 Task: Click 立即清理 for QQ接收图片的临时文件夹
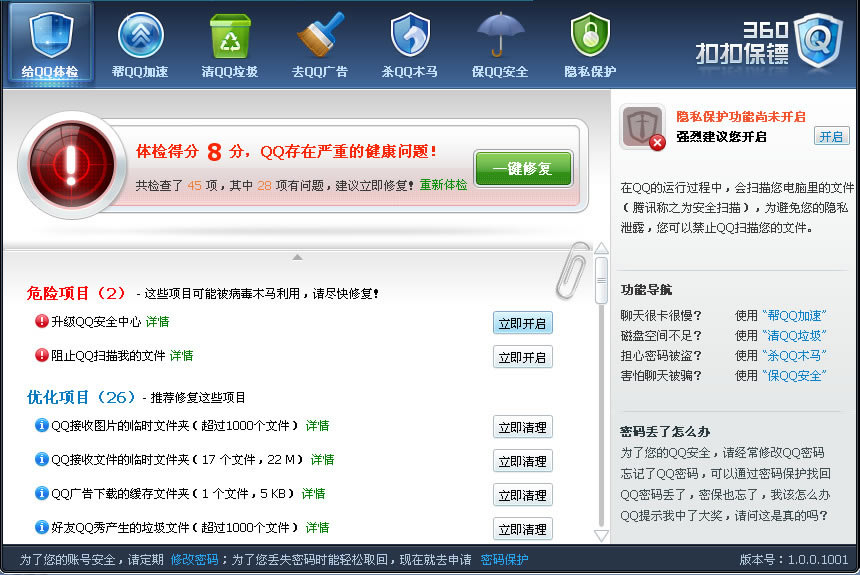click(x=522, y=427)
